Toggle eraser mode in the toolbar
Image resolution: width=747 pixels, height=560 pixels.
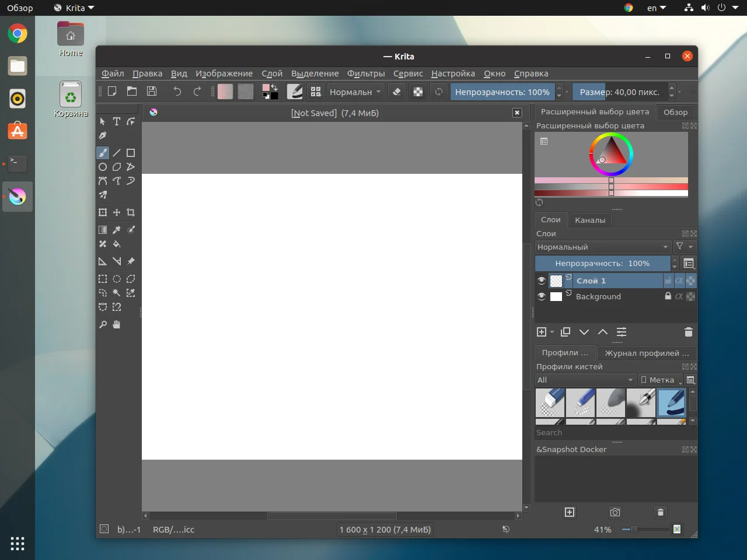click(x=397, y=92)
